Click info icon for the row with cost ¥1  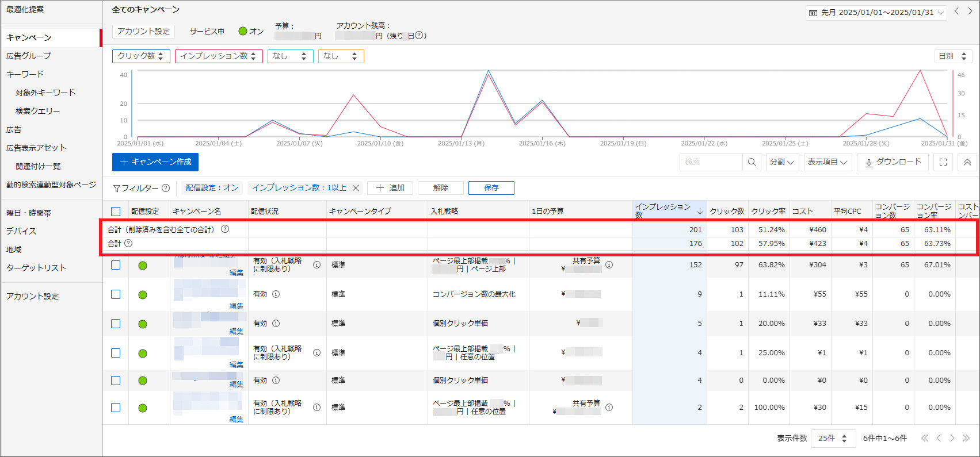317,353
